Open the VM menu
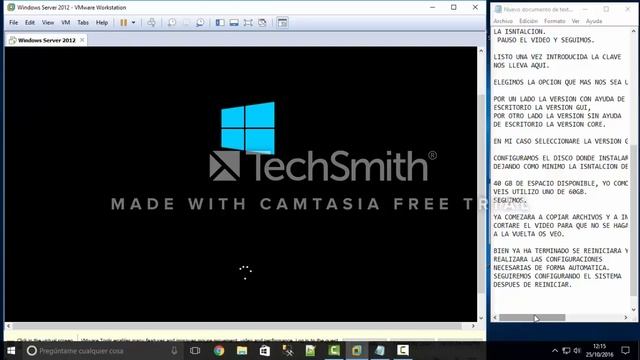This screenshot has height=360, width=640. (x=66, y=22)
